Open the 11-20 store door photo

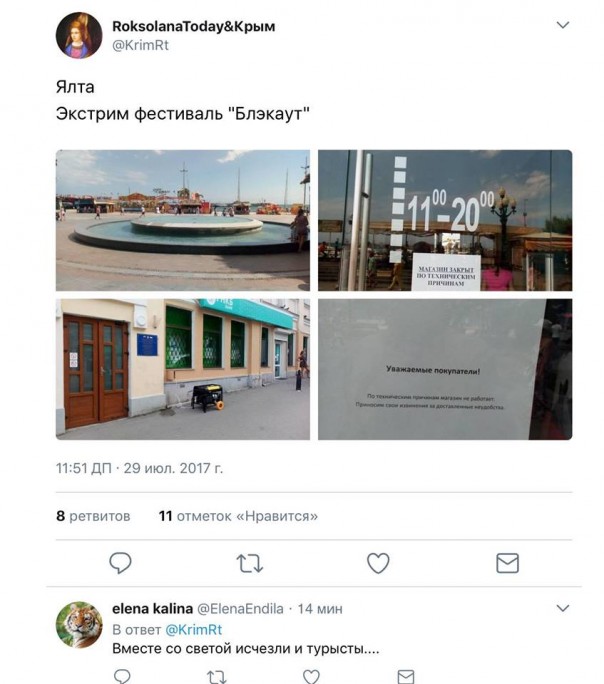pos(445,220)
